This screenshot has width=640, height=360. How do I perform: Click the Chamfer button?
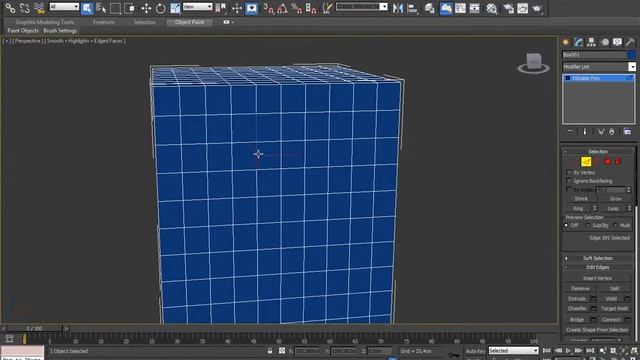tap(577, 309)
